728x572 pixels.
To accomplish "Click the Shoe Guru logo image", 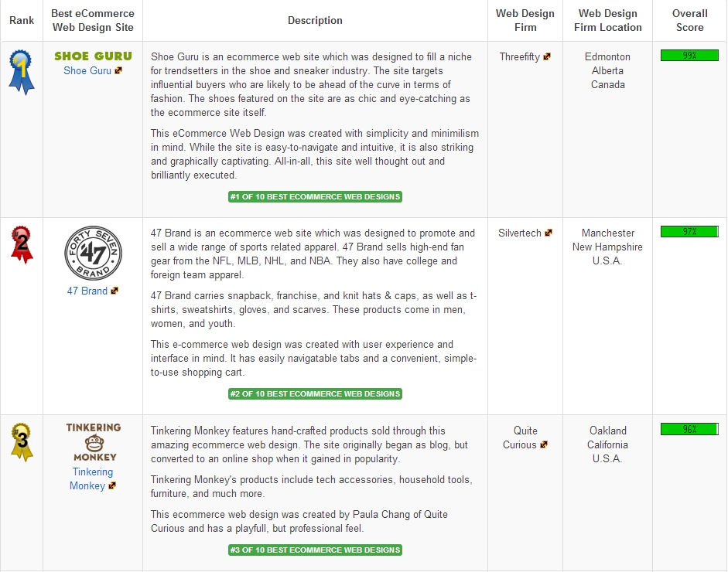I will pyautogui.click(x=93, y=56).
